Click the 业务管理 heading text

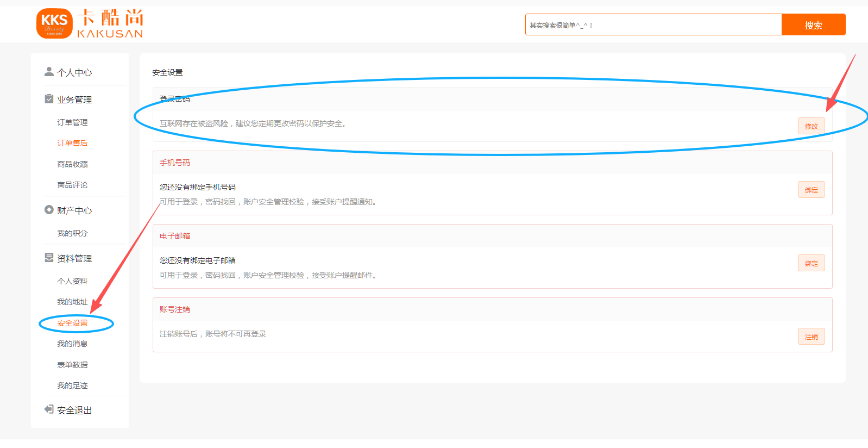pyautogui.click(x=74, y=100)
